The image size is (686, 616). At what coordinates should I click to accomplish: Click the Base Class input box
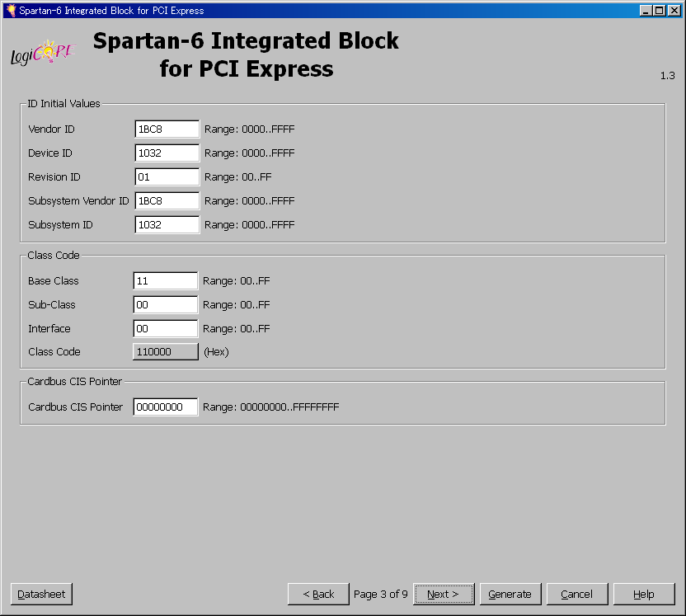pyautogui.click(x=165, y=281)
